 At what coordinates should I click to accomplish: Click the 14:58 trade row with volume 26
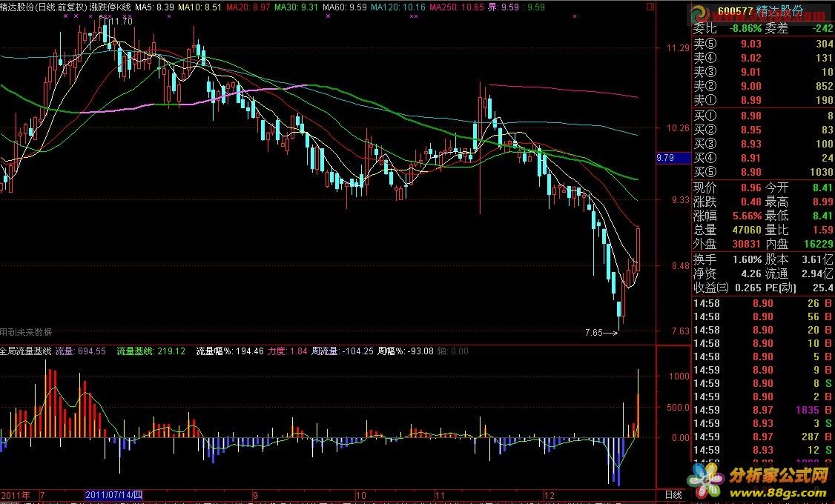pyautogui.click(x=763, y=303)
